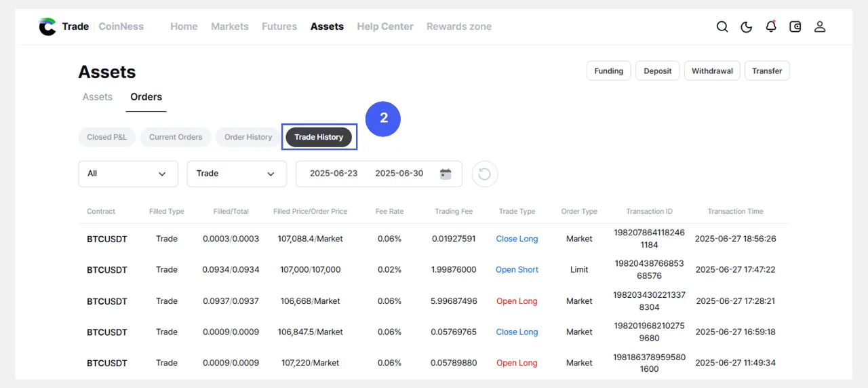Select the Order History tab
The image size is (868, 388).
pos(248,137)
